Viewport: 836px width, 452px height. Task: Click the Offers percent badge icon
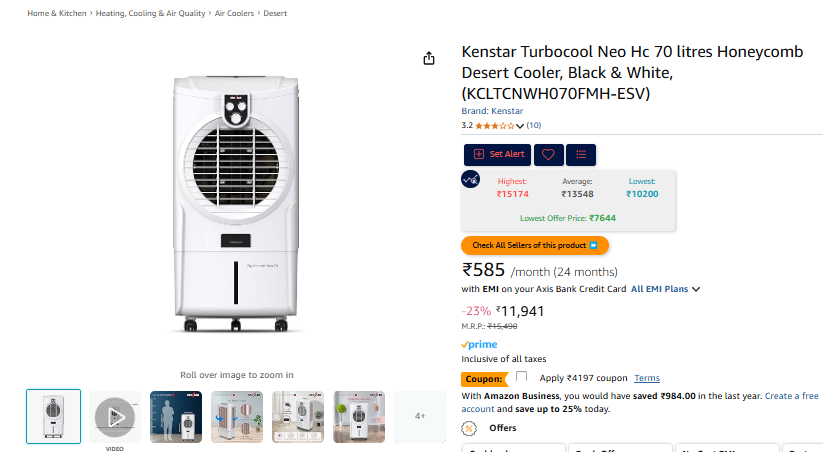point(469,428)
